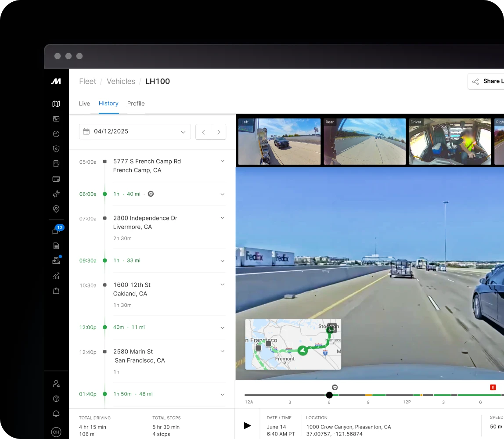Open the Profile tab
The height and width of the screenshot is (439, 504).
click(x=136, y=103)
